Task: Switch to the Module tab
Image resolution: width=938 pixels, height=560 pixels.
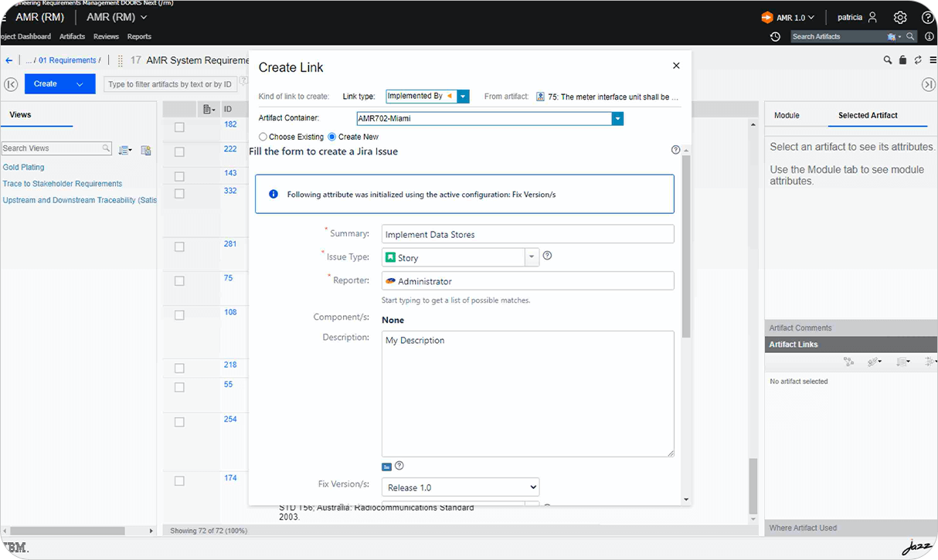Action: click(x=787, y=115)
